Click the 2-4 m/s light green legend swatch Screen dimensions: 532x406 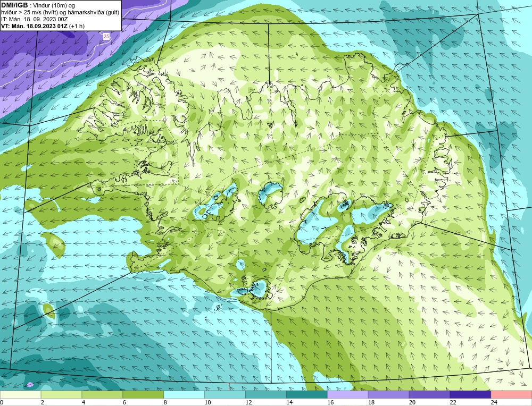pos(61,394)
